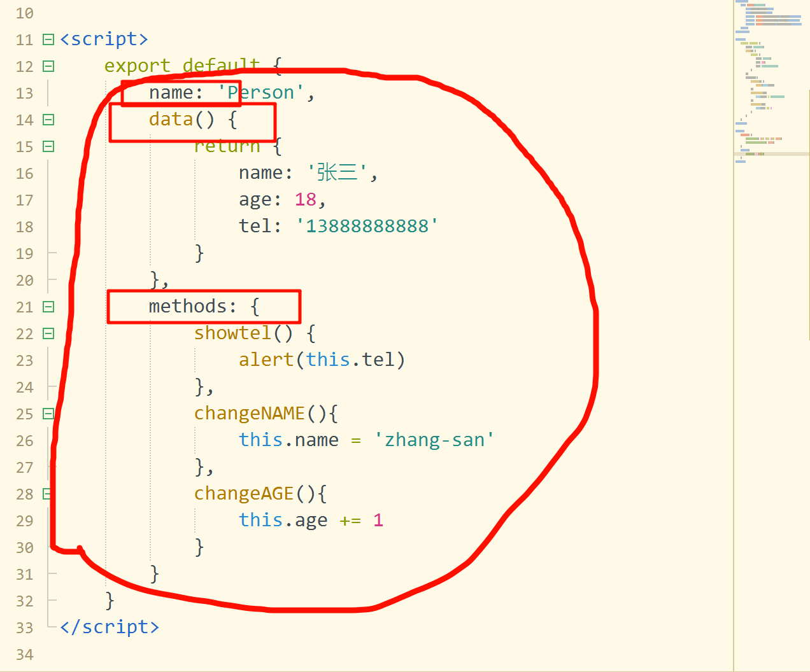Click line number 18 in the gutter
The width and height of the screenshot is (810, 672).
(x=24, y=227)
